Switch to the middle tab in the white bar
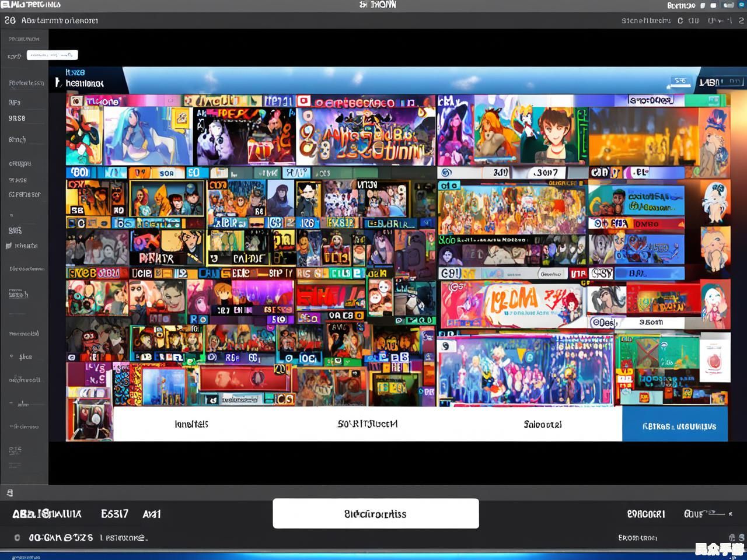The image size is (747, 560). [367, 424]
